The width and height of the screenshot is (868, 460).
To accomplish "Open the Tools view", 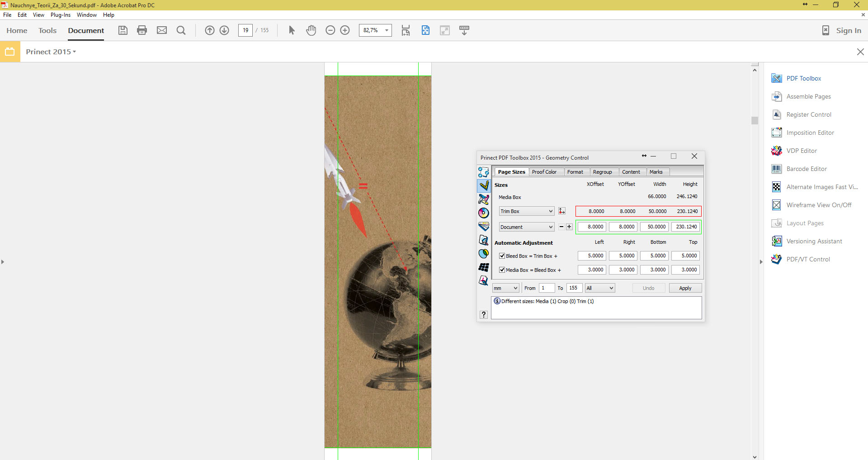I will [47, 30].
